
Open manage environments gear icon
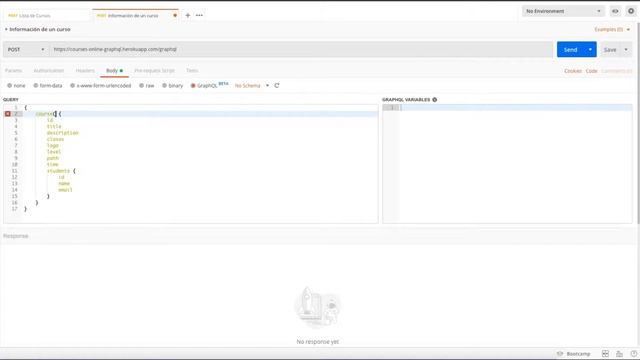631,11
